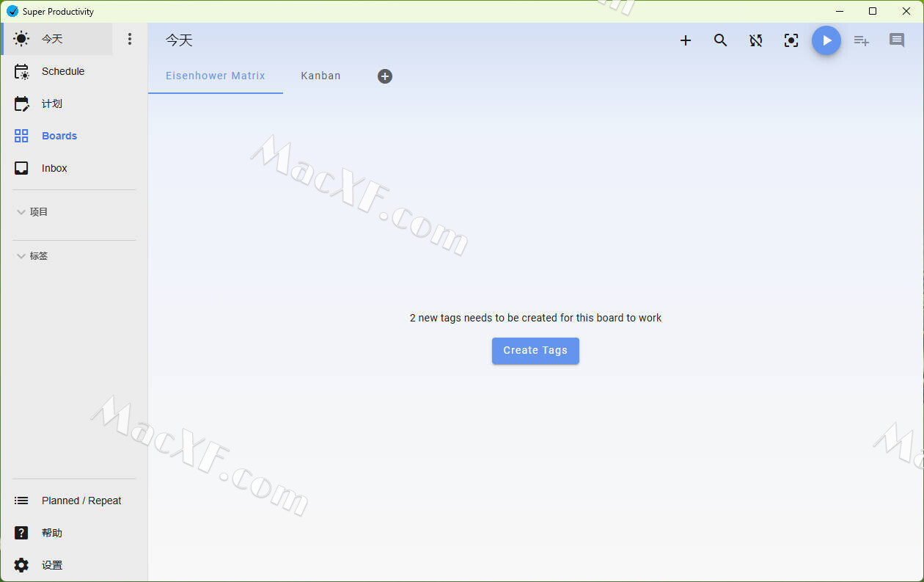Click the Inbox tray icon

point(21,168)
